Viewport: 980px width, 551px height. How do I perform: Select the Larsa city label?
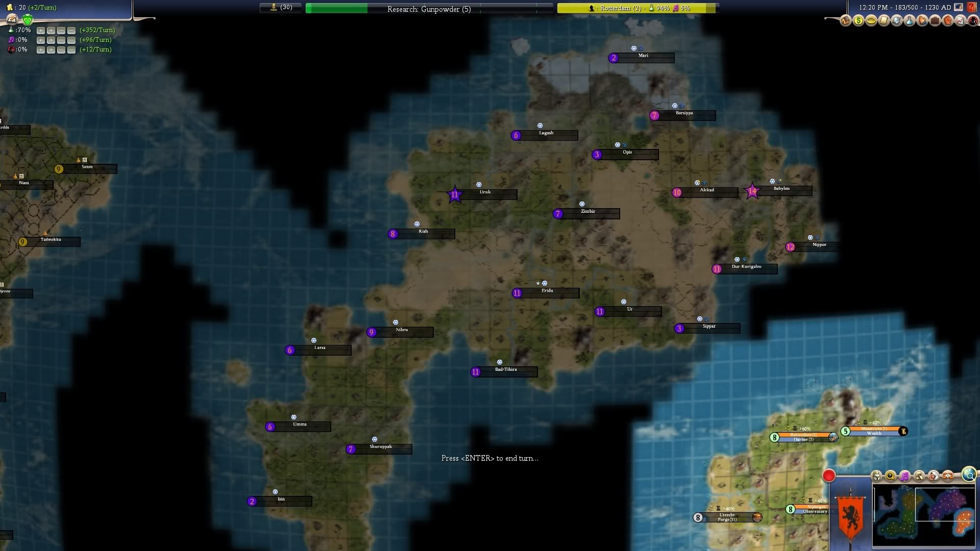(318, 350)
